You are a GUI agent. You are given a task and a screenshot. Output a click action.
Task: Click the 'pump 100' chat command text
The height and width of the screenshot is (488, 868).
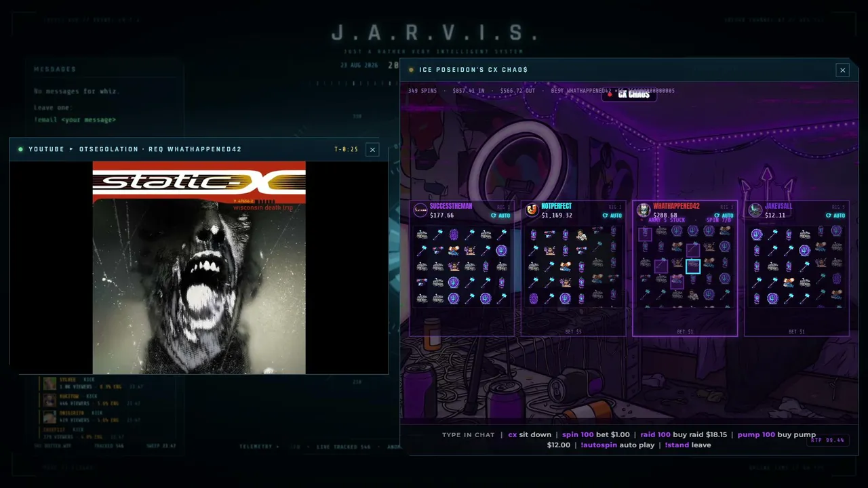click(756, 434)
